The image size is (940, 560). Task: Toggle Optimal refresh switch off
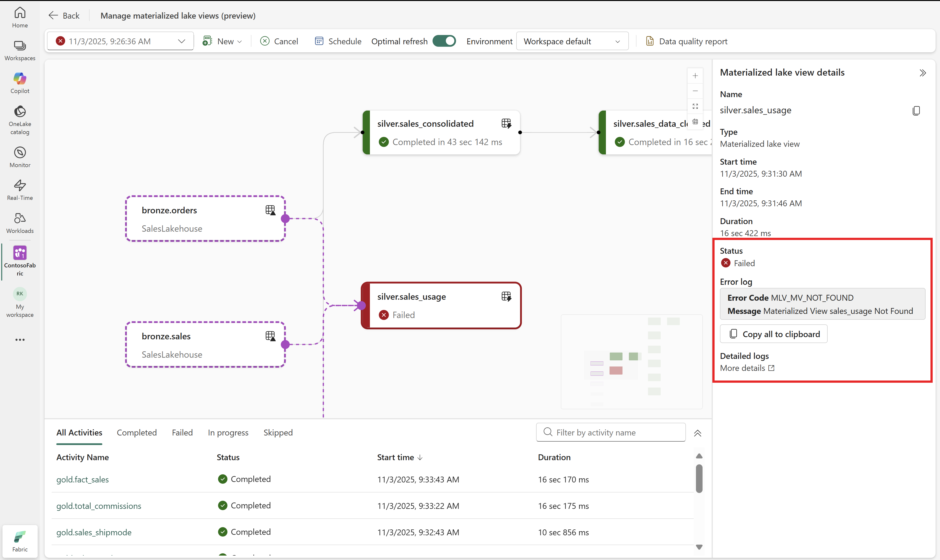(x=444, y=41)
